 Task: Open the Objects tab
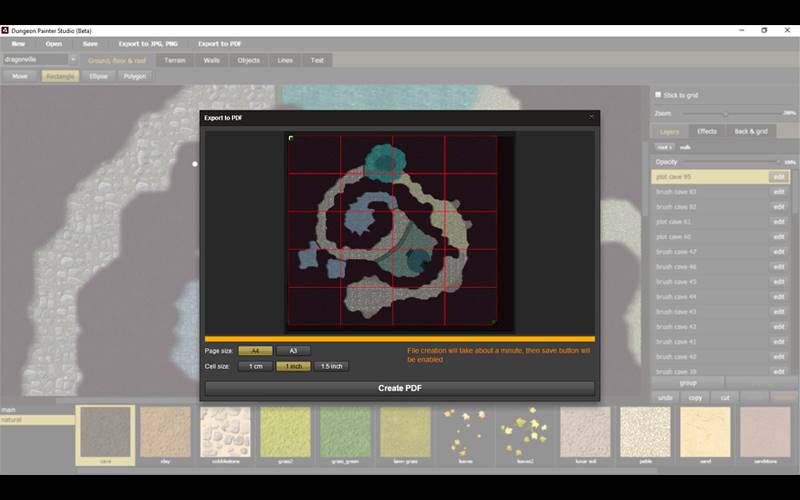tap(248, 60)
